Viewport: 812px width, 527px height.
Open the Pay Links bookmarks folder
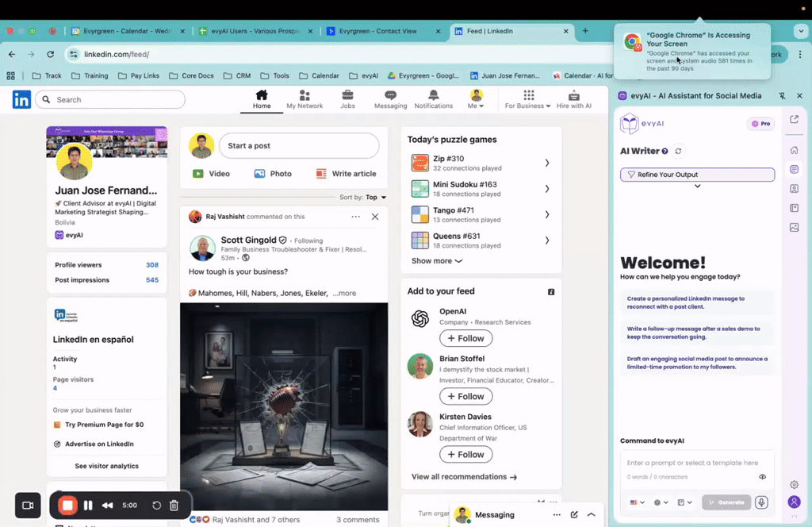[139, 75]
